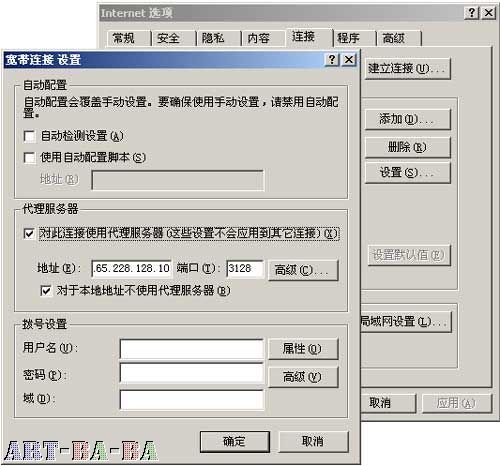Click the 确定 button
Screen dimensions: 500x466
(x=235, y=442)
